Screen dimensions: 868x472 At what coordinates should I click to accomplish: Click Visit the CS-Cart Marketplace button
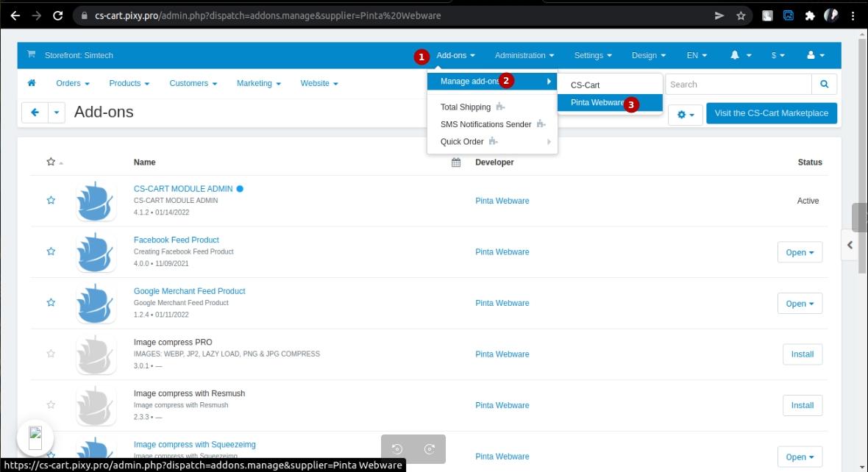tap(771, 113)
